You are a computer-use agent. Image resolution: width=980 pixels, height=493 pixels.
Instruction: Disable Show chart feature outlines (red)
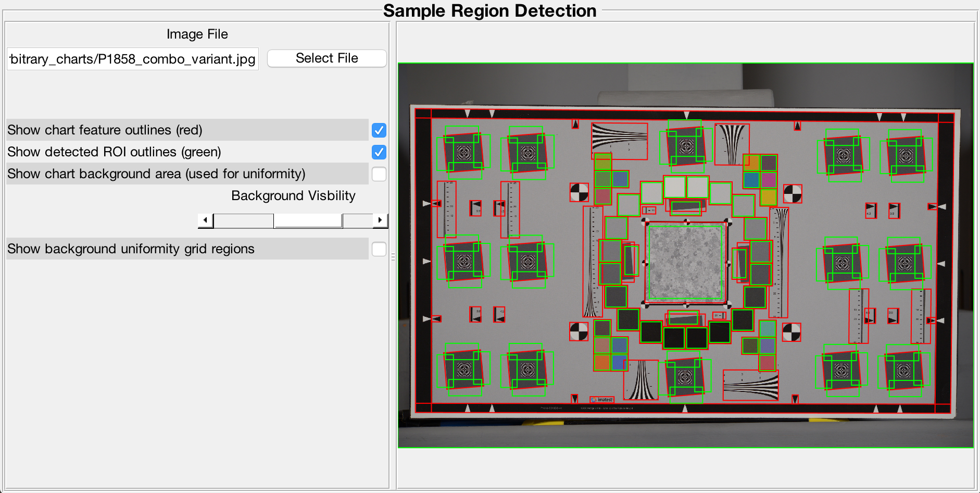point(379,130)
